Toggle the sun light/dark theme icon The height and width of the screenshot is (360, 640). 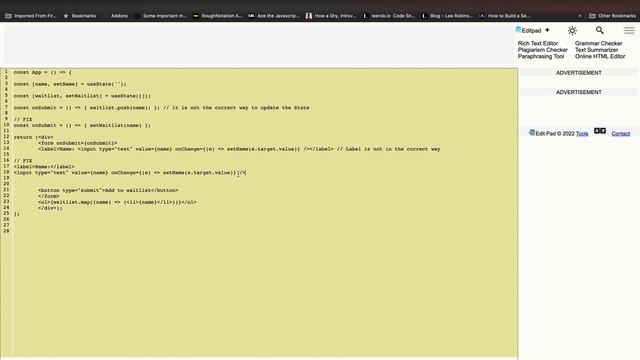click(x=572, y=31)
